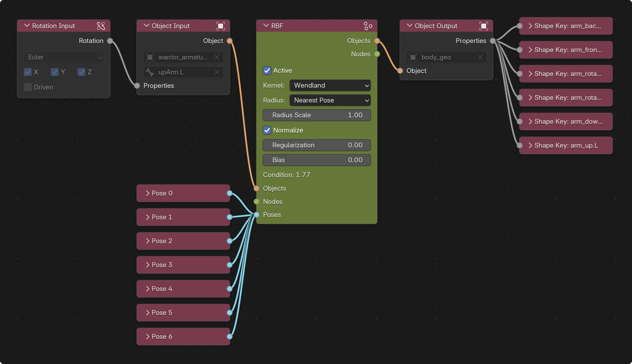Click the Regularization slider field

pyautogui.click(x=317, y=145)
